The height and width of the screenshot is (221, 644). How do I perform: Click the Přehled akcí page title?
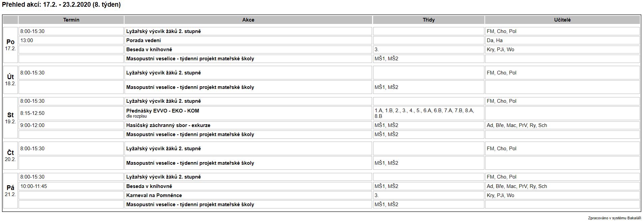(x=61, y=5)
